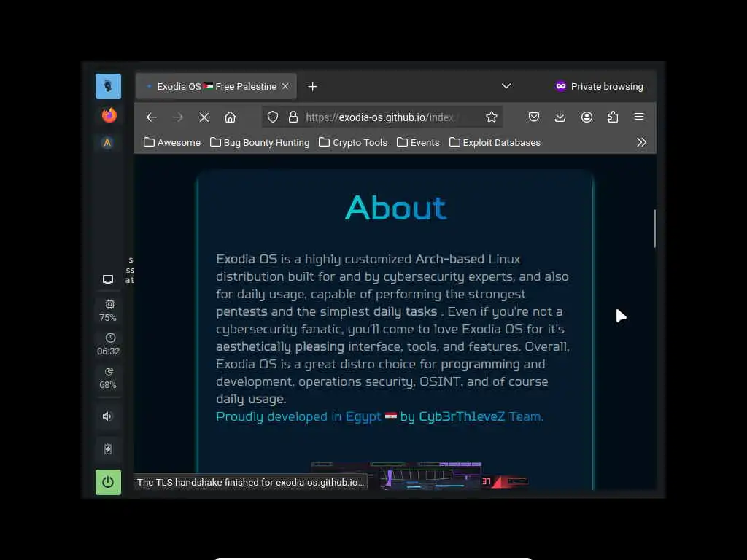List all tabs dropdown arrow
The height and width of the screenshot is (560, 747).
point(506,86)
